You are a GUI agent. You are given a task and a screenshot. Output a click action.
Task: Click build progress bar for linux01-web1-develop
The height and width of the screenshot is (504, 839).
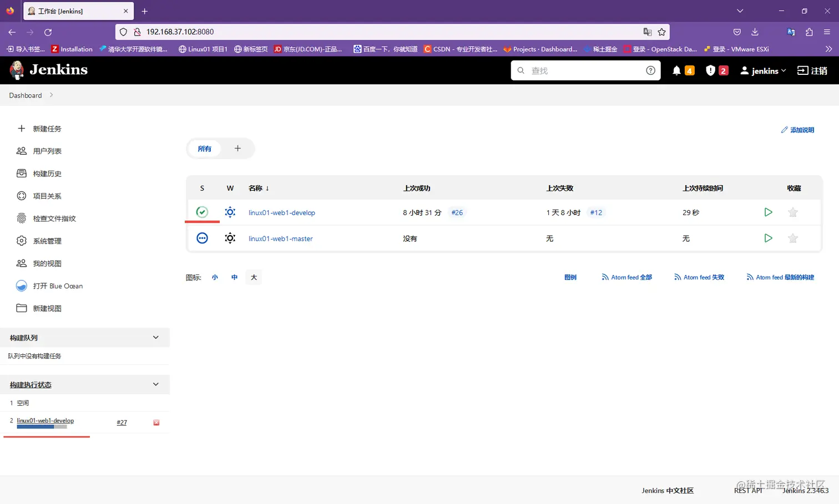pyautogui.click(x=42, y=427)
